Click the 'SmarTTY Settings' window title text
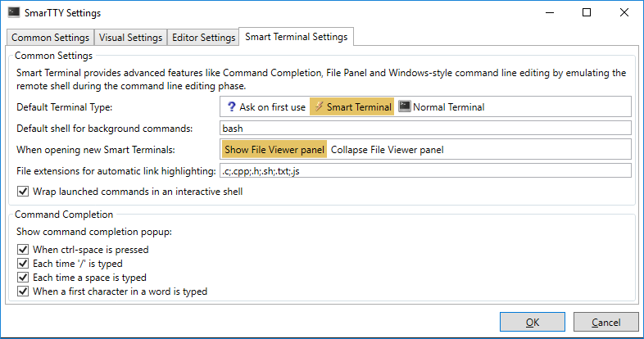The image size is (644, 339). tap(62, 13)
